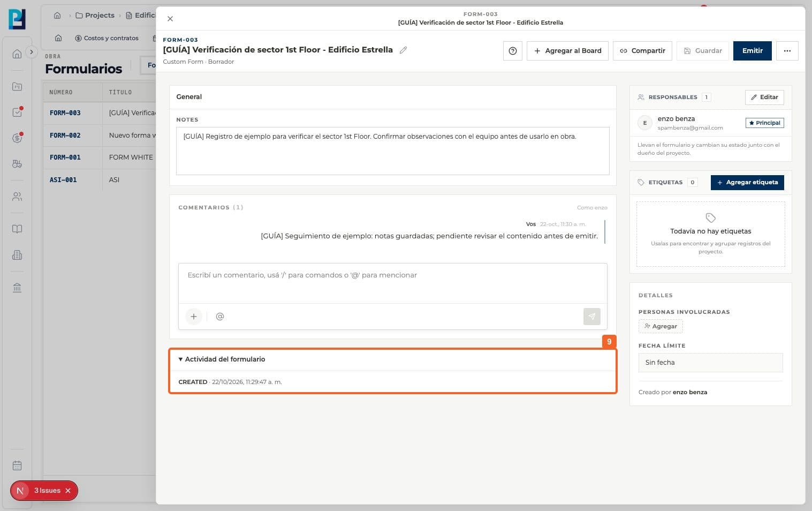Open the bank institution icon in left sidebar
This screenshot has height=511, width=812.
point(17,288)
